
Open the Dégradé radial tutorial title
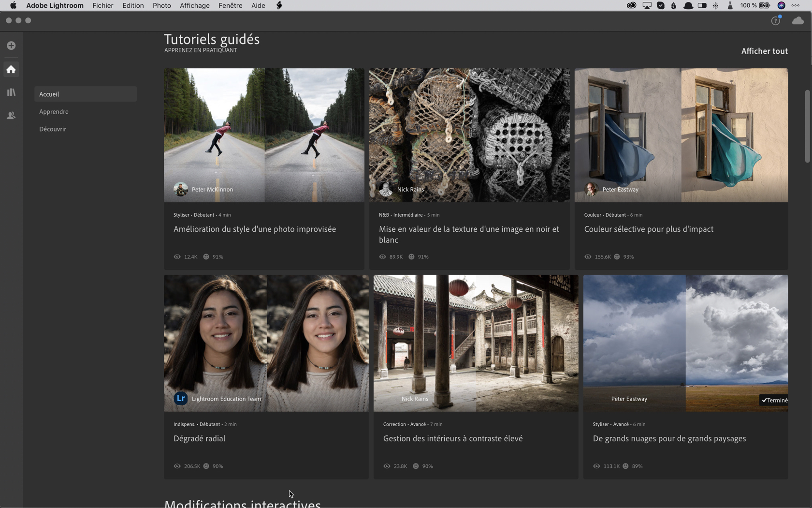[x=199, y=439]
